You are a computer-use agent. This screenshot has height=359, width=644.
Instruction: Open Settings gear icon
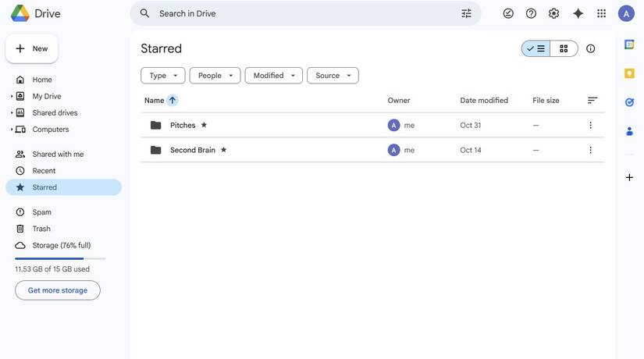coord(553,13)
